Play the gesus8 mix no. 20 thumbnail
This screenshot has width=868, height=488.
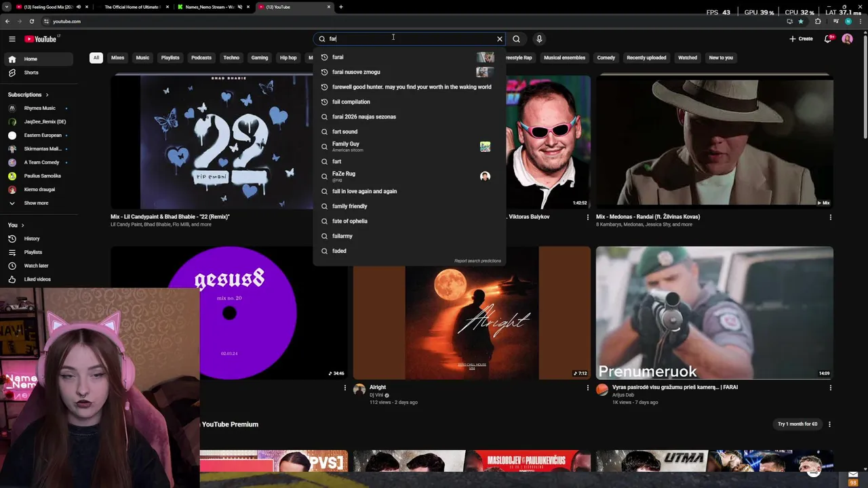point(229,313)
